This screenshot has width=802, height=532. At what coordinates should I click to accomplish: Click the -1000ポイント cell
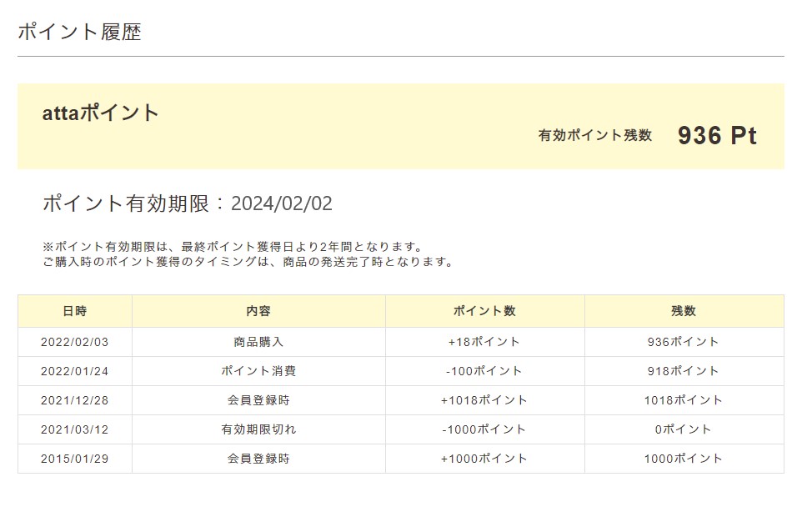pos(484,429)
